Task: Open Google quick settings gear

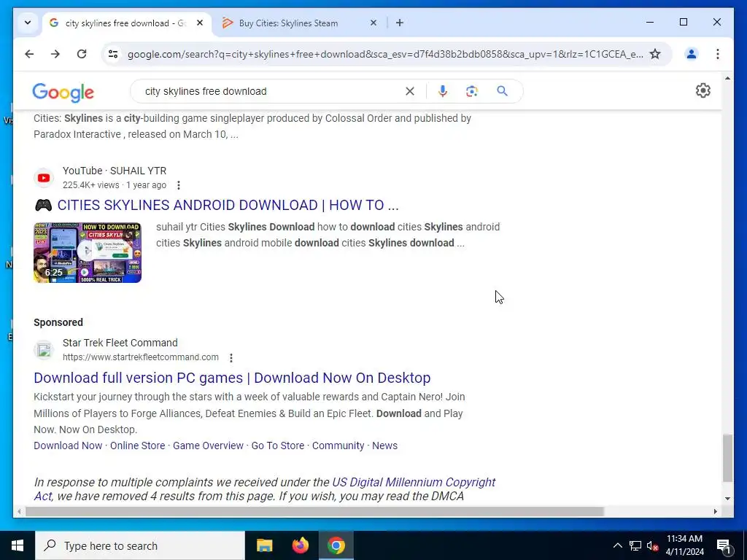Action: tap(703, 90)
